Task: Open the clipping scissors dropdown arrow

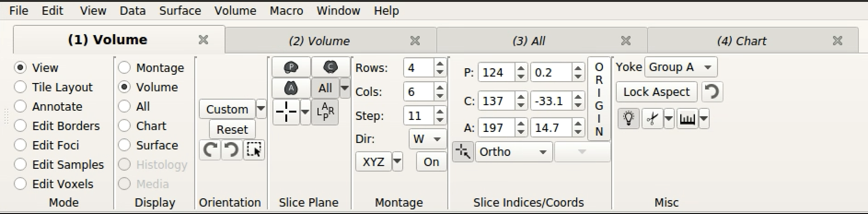Action: point(669,119)
